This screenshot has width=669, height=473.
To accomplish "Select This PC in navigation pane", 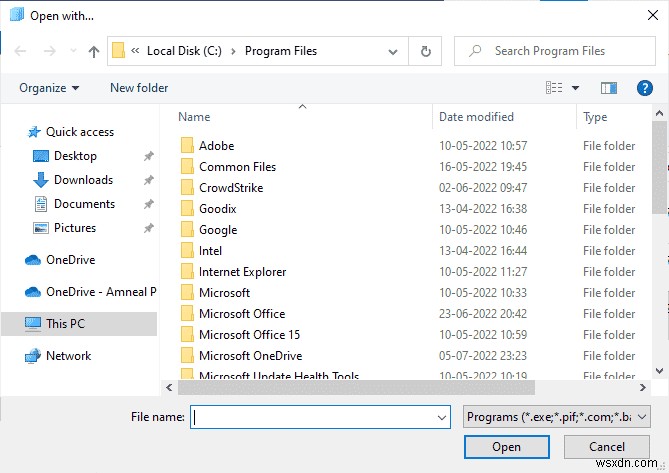I will [x=79, y=324].
